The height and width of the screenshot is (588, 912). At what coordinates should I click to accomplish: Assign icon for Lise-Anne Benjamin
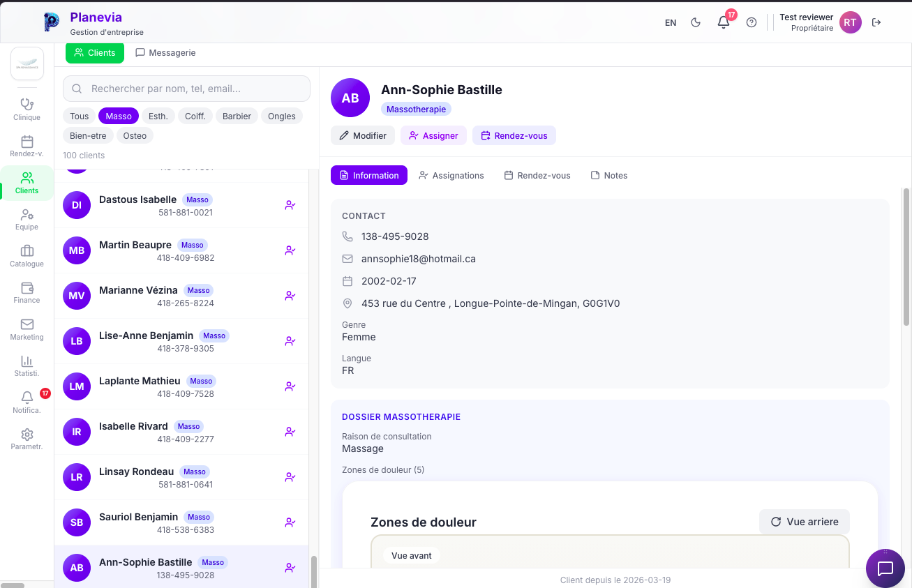[290, 341]
